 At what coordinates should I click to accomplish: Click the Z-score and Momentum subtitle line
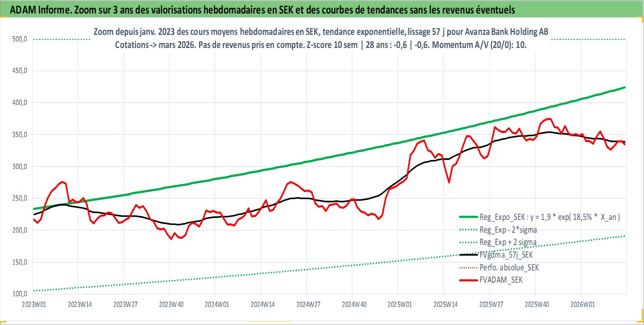point(321,45)
